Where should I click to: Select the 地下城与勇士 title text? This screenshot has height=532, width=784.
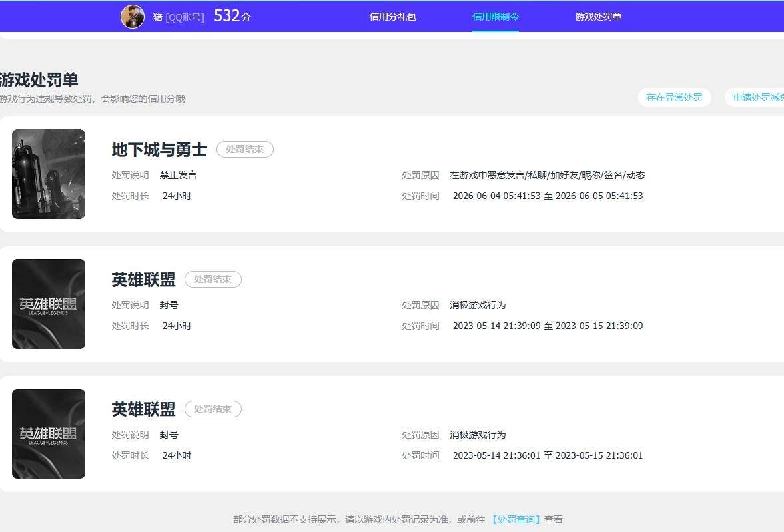pyautogui.click(x=159, y=150)
